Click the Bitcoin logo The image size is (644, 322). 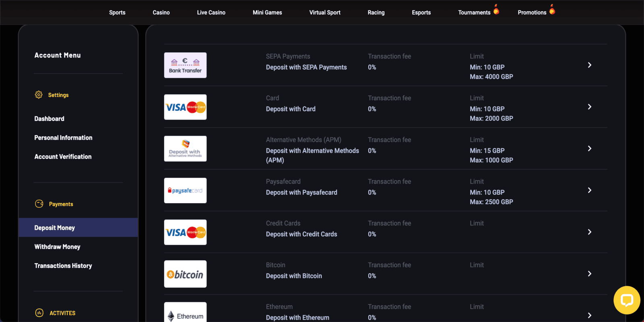click(x=185, y=274)
